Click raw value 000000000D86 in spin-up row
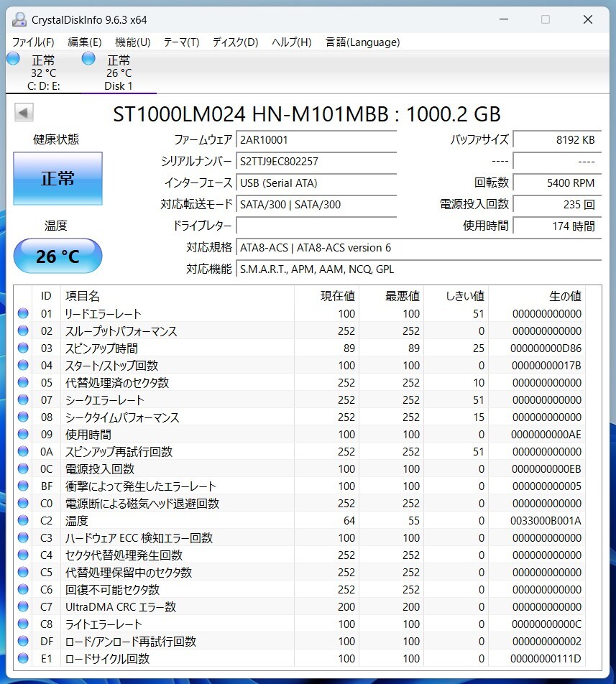 [x=546, y=348]
